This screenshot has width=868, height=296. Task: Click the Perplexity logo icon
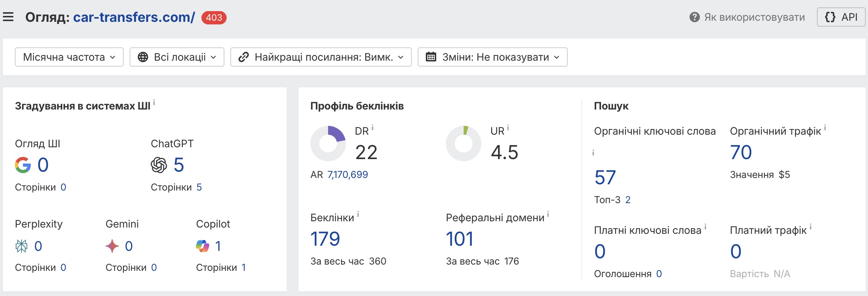click(21, 246)
